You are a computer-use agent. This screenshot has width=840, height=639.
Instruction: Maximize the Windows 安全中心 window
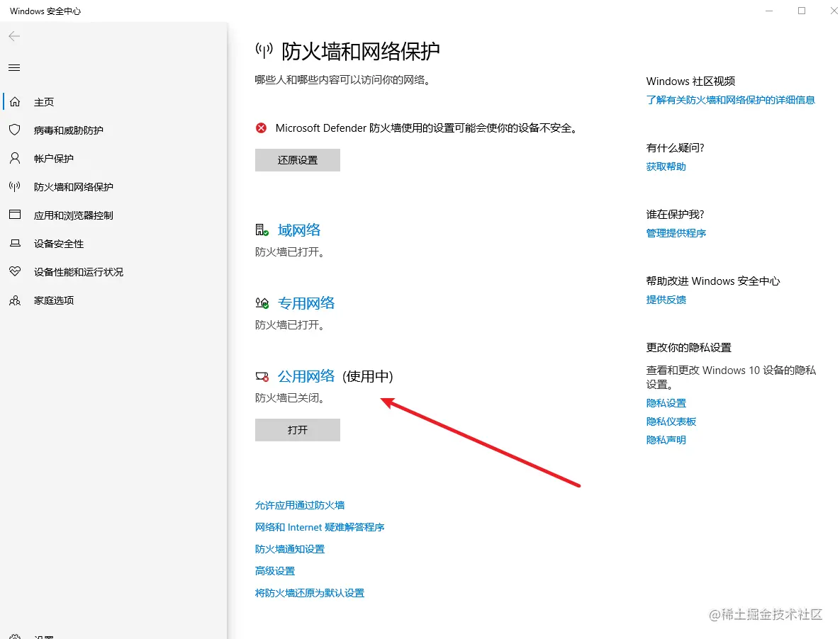[802, 11]
